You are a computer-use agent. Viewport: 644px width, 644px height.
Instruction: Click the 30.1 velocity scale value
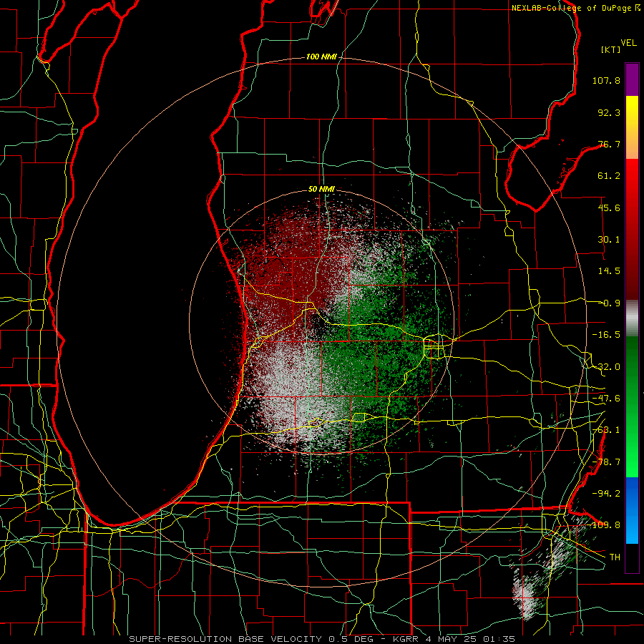(x=609, y=240)
